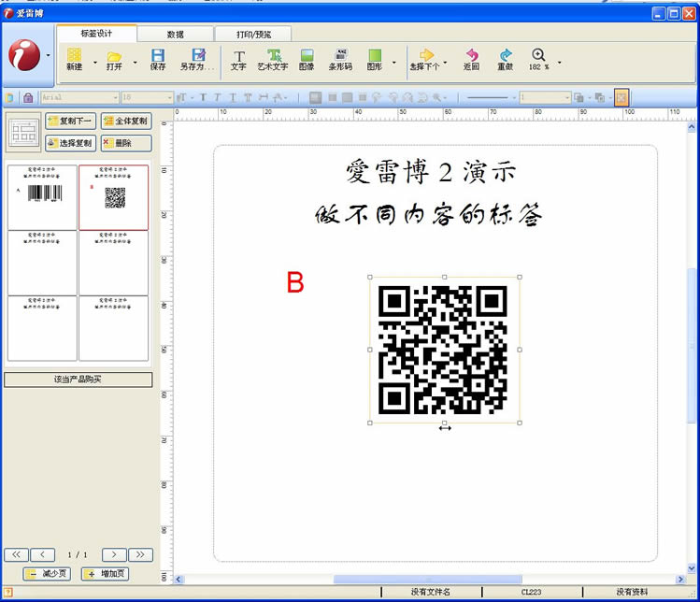Click vertical scrollbar thumb of the canvas
700x602 pixels.
692,346
